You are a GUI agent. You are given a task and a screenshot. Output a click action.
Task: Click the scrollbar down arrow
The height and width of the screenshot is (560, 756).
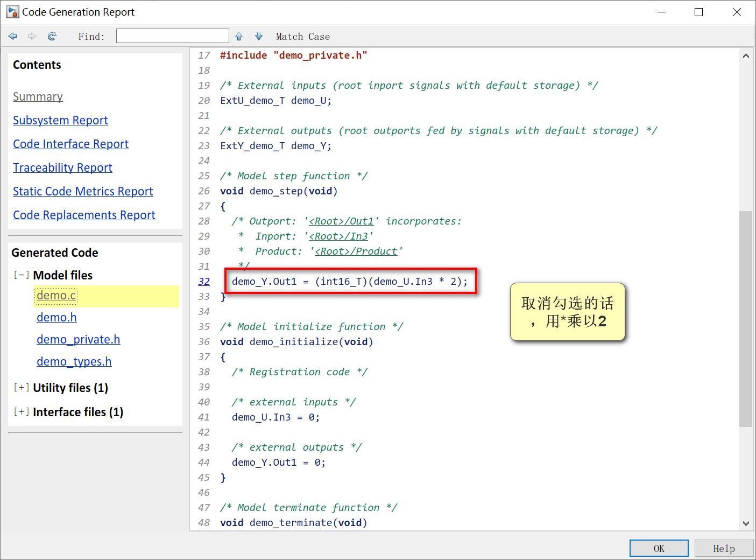click(746, 523)
